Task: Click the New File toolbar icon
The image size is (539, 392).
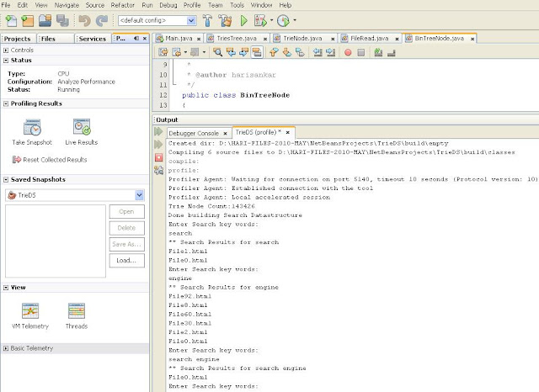Action: pyautogui.click(x=11, y=21)
